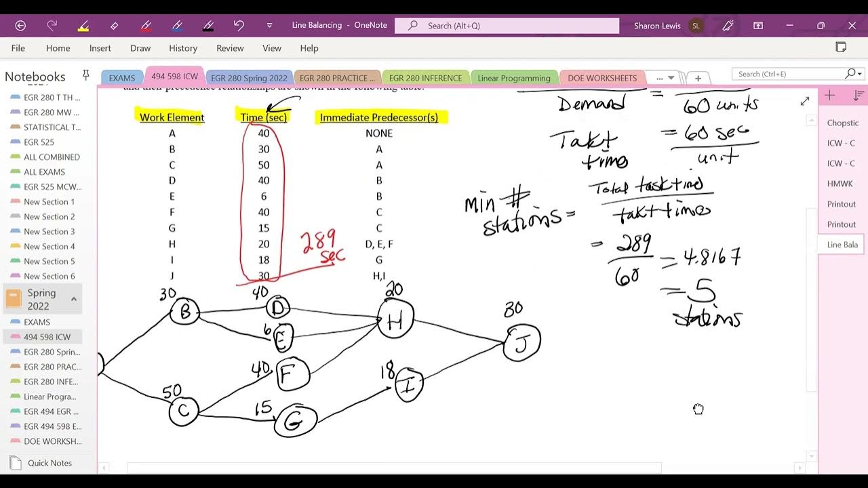
Task: Open the Review ribbon tab
Action: (230, 48)
